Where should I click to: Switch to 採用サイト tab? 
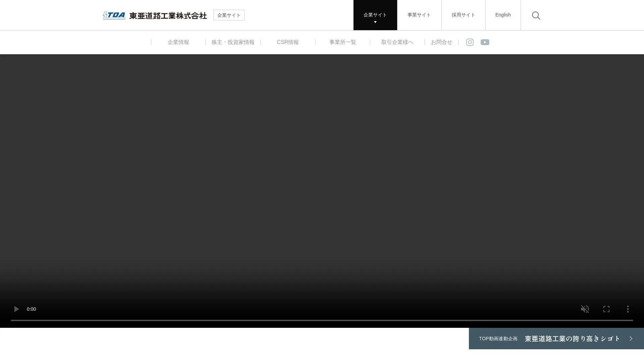point(463,15)
